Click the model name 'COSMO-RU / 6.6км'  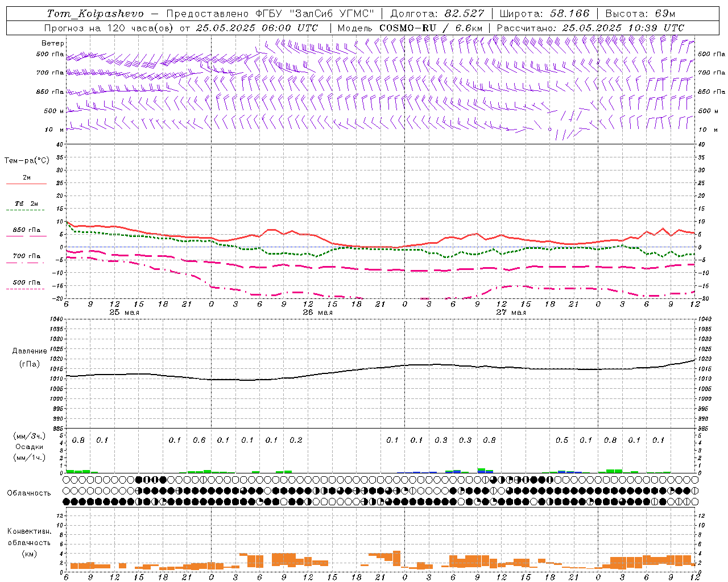coord(431,28)
